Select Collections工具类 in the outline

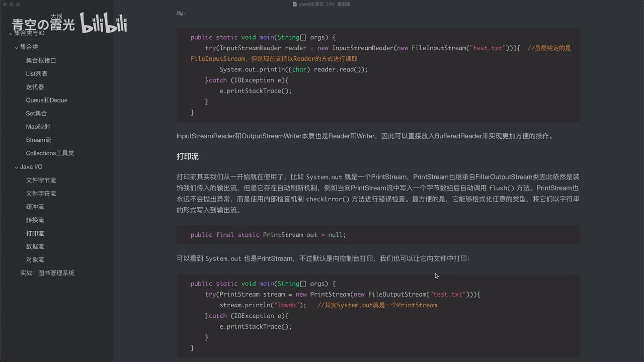click(x=50, y=153)
